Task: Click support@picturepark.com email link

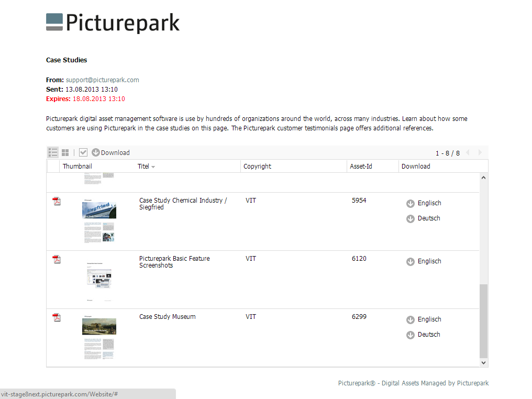Action: [103, 80]
